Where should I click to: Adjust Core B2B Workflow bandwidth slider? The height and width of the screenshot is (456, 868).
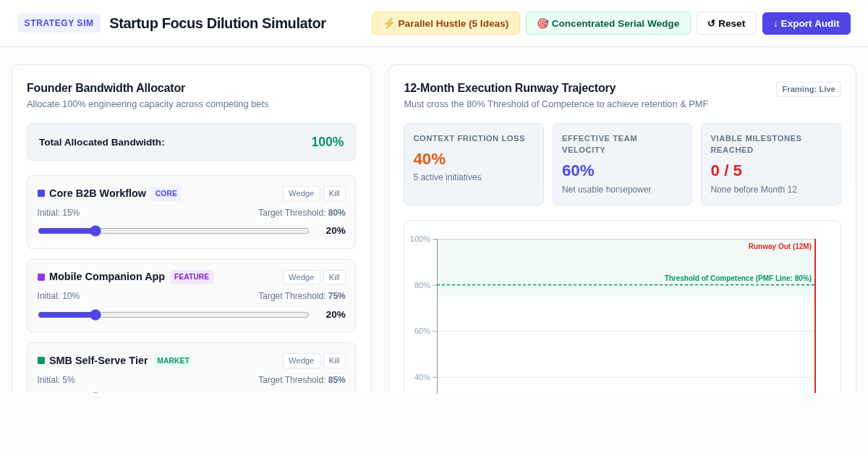[x=174, y=231]
